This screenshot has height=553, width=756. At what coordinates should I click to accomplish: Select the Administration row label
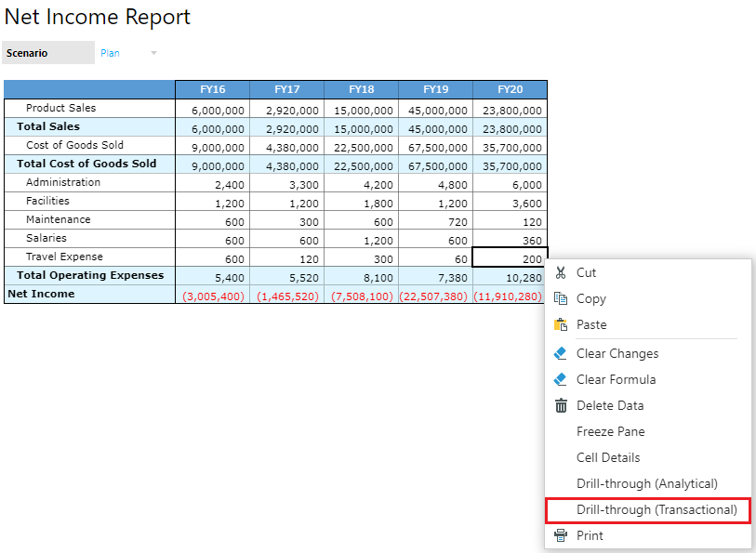[x=63, y=182]
